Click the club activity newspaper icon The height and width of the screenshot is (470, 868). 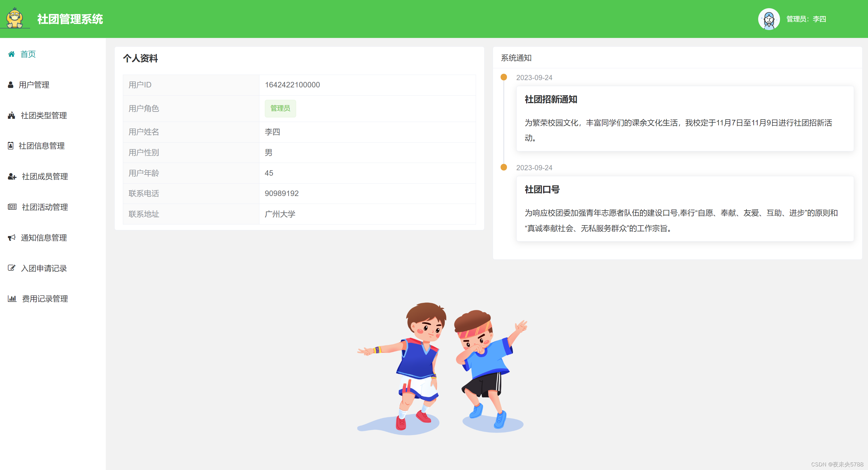[12, 207]
